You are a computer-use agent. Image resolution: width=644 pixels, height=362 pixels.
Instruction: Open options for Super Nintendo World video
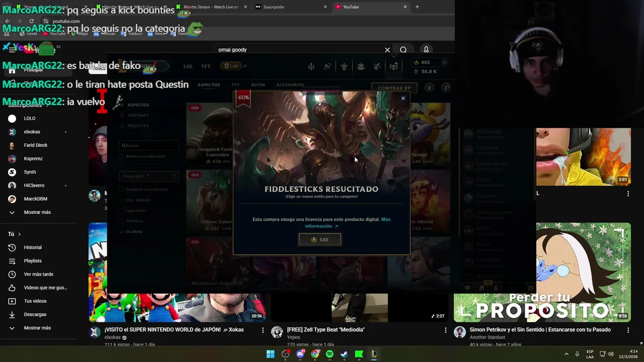coord(263,330)
